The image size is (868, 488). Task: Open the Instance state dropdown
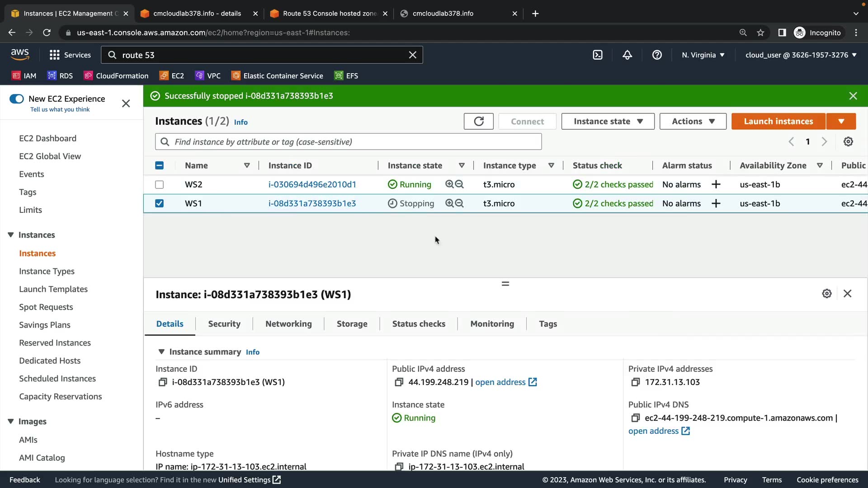coord(608,121)
